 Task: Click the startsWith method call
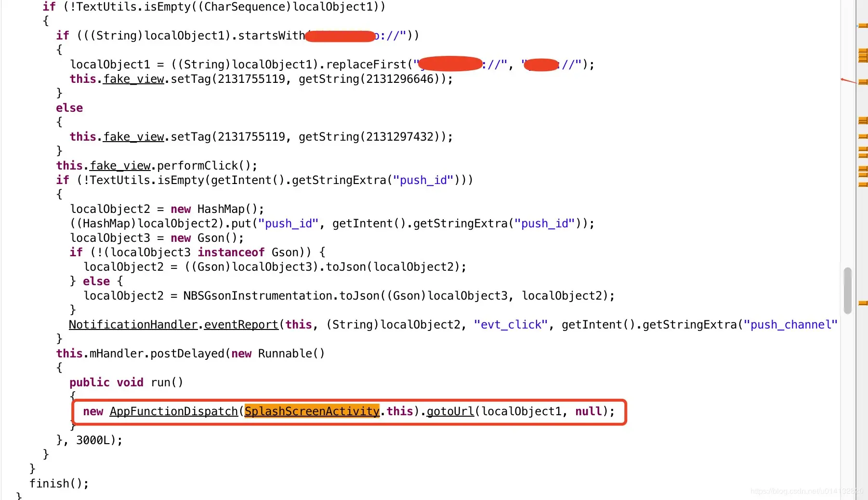(x=272, y=36)
